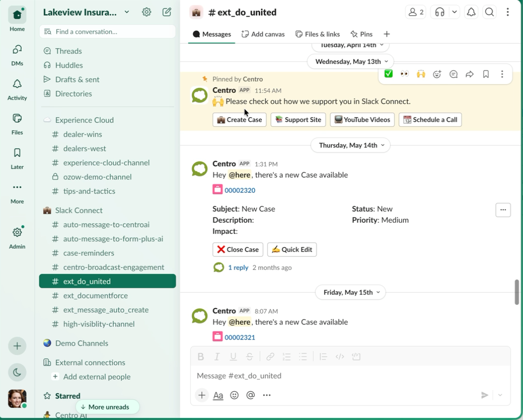This screenshot has width=523, height=420.
Task: Click the Create Case button
Action: coord(239,120)
